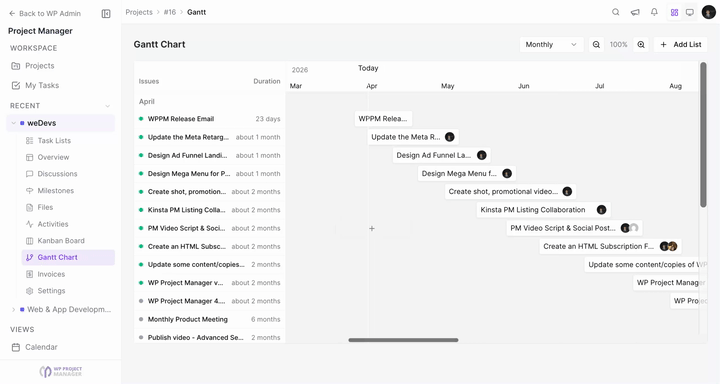
Task: Open search magnifier icon in header
Action: tap(616, 12)
